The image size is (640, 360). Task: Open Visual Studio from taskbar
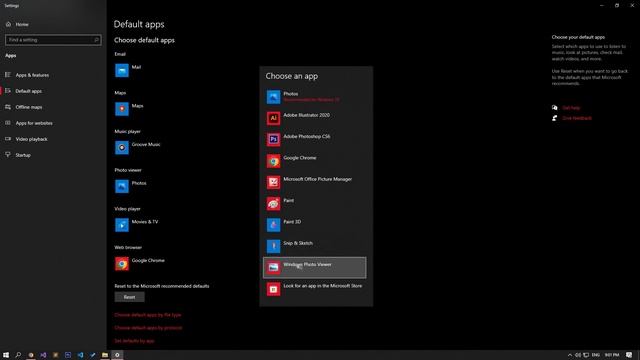pyautogui.click(x=43, y=355)
